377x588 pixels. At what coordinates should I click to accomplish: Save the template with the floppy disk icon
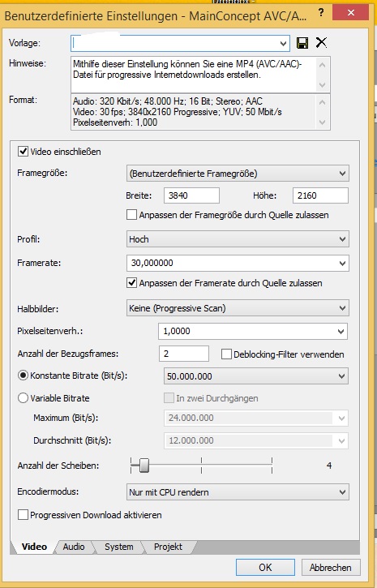point(302,43)
